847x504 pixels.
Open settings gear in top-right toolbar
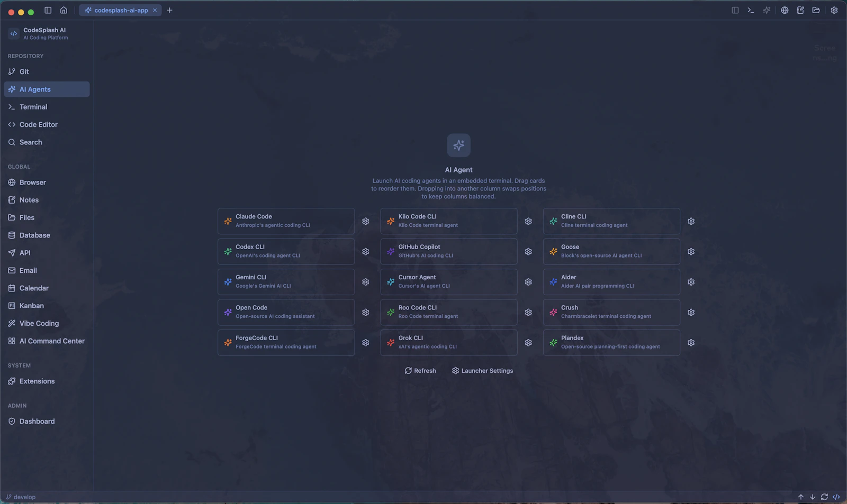tap(834, 10)
